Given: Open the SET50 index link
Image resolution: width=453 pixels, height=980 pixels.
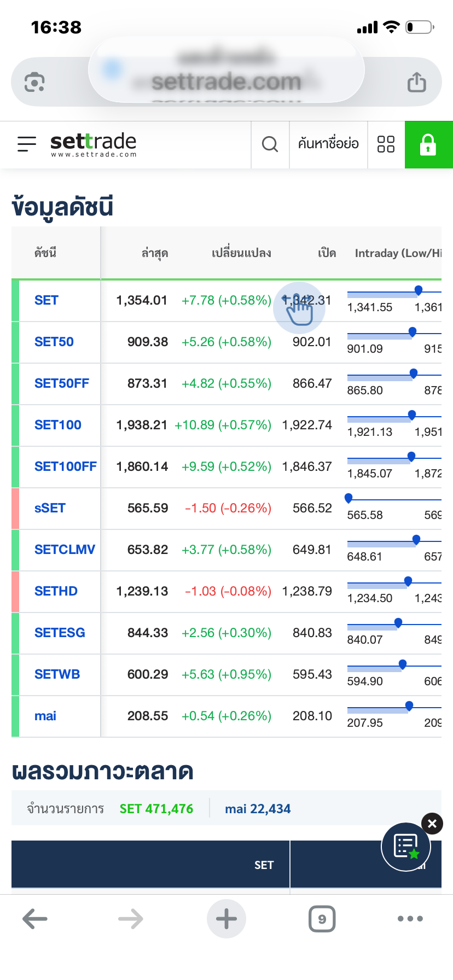Looking at the screenshot, I should (x=54, y=342).
